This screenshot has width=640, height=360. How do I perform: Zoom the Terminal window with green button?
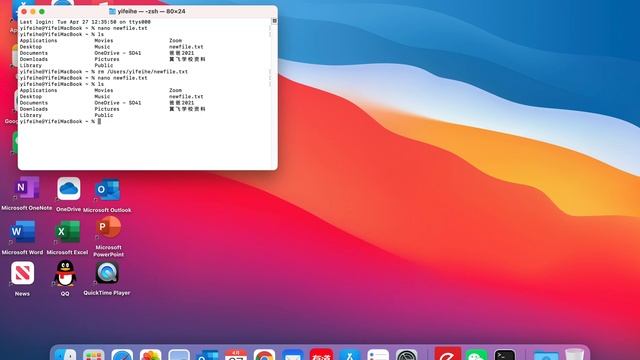(x=42, y=11)
